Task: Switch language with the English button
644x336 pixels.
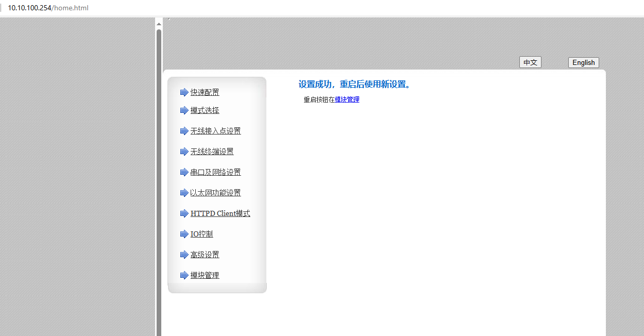Action: point(583,62)
